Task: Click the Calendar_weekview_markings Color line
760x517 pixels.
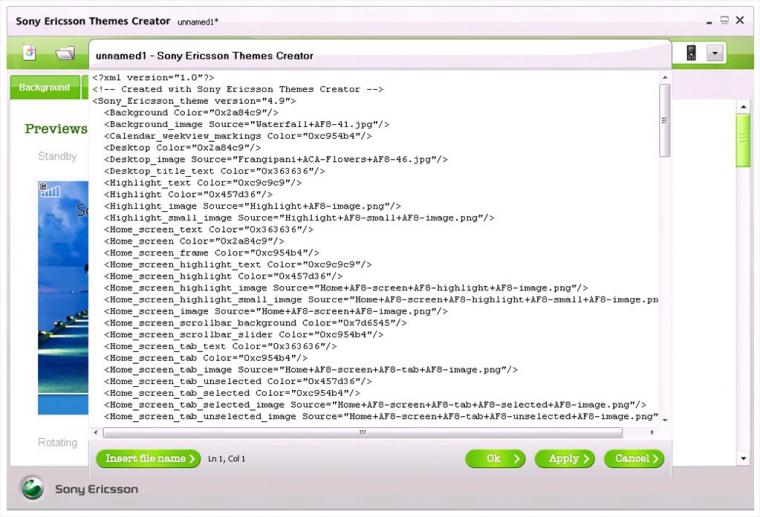Action: [x=238, y=136]
